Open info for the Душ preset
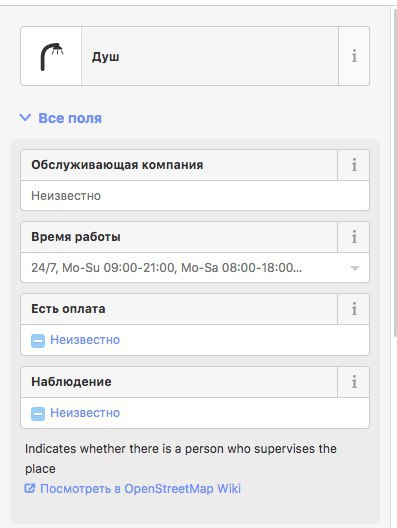The height and width of the screenshot is (528, 397). coord(354,56)
